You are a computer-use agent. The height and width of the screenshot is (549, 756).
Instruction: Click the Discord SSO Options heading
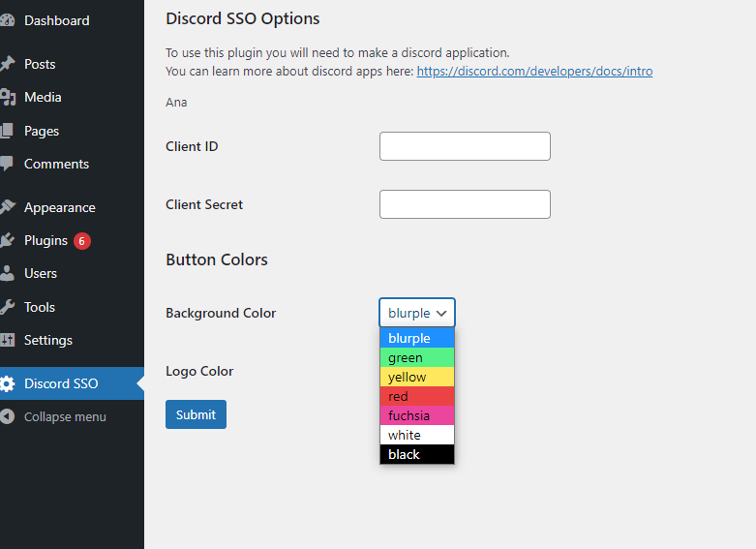coord(243,18)
